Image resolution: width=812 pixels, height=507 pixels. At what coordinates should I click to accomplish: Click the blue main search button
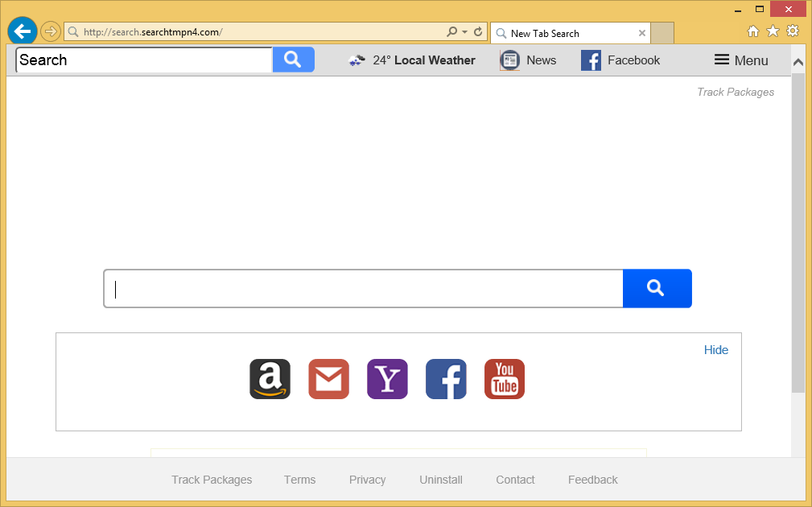[657, 288]
